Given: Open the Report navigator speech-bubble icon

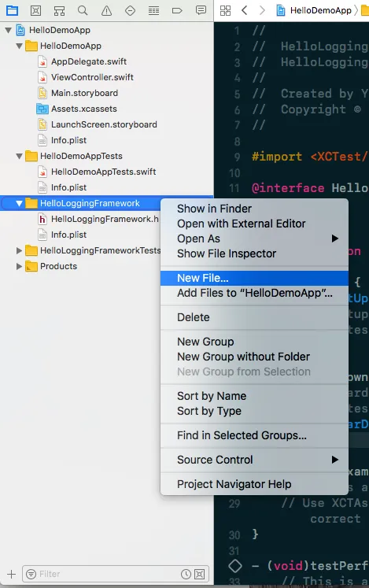Looking at the screenshot, I should click(201, 10).
